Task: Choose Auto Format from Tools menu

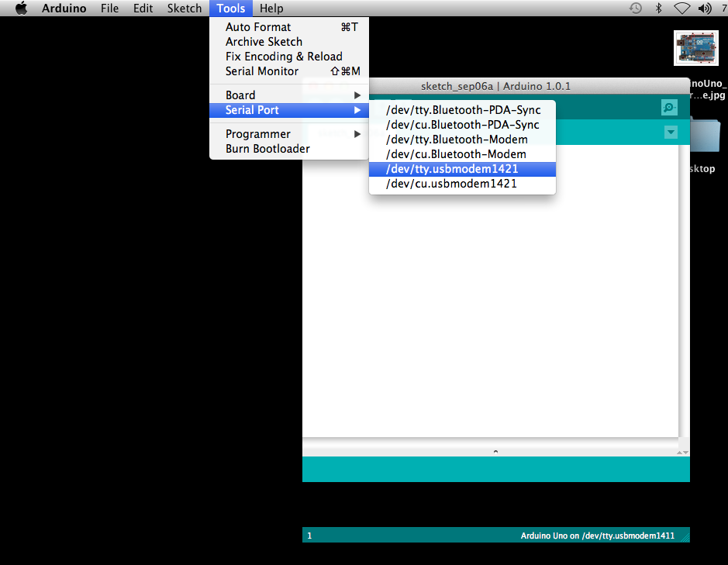Action: tap(289, 27)
